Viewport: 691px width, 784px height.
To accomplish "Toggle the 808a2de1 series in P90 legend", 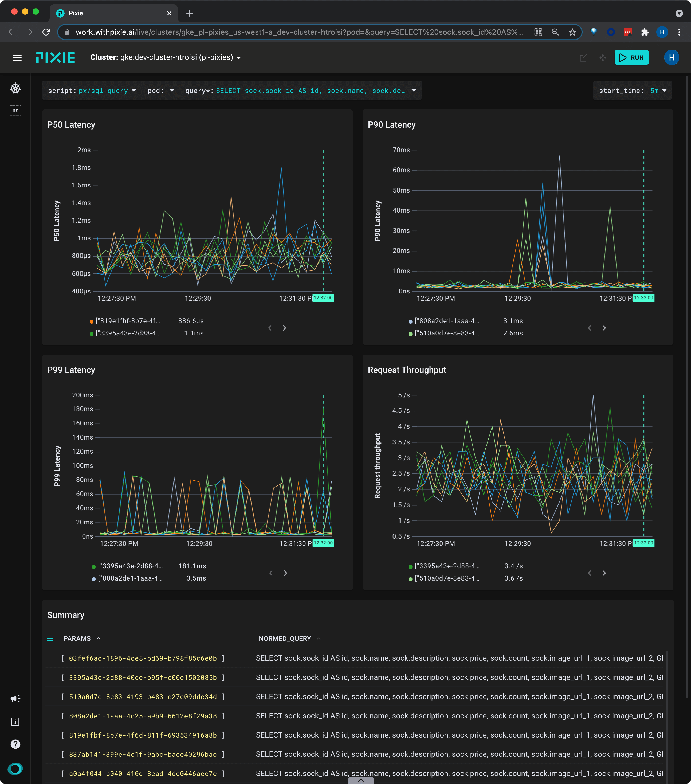I will pos(447,321).
